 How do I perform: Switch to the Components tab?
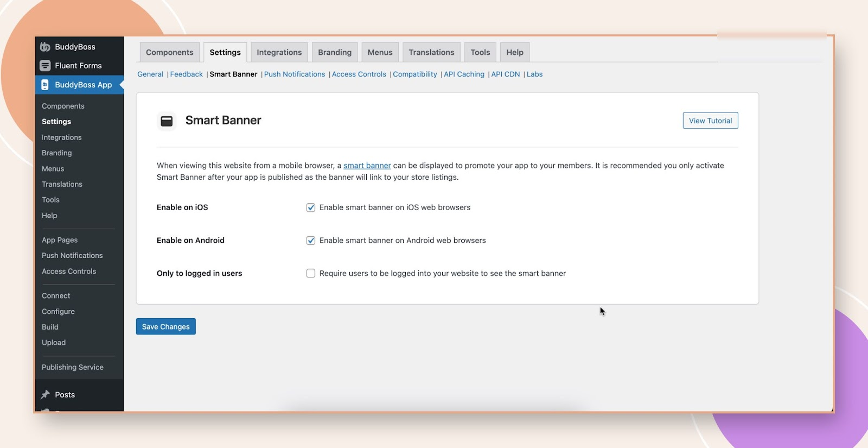(169, 52)
